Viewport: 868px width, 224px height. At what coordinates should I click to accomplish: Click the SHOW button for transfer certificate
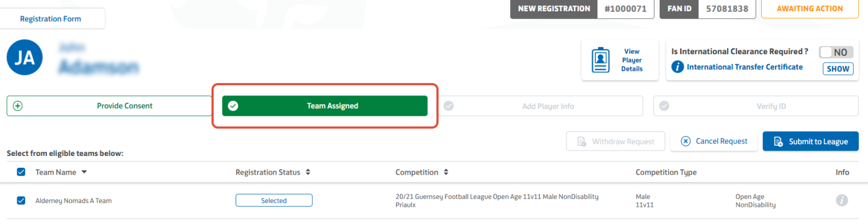coord(838,69)
